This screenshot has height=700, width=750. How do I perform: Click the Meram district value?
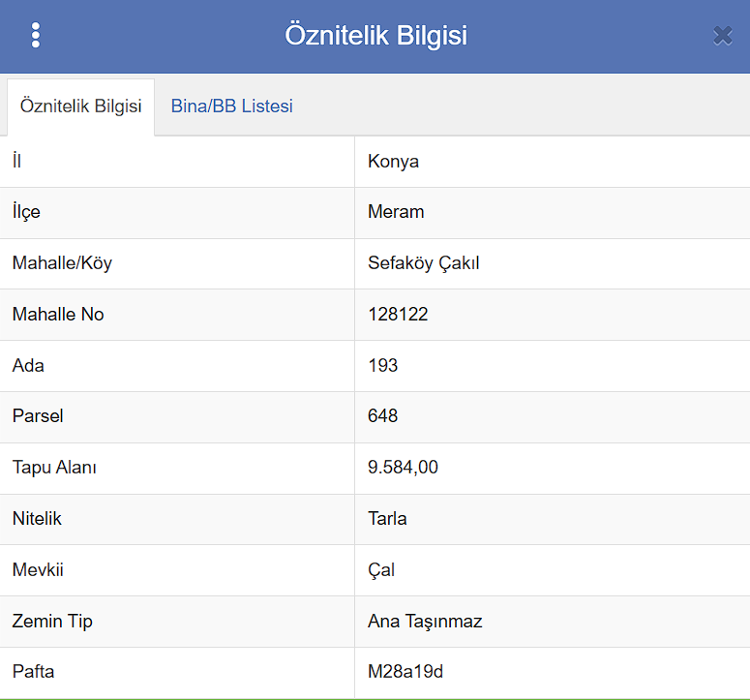pos(396,212)
